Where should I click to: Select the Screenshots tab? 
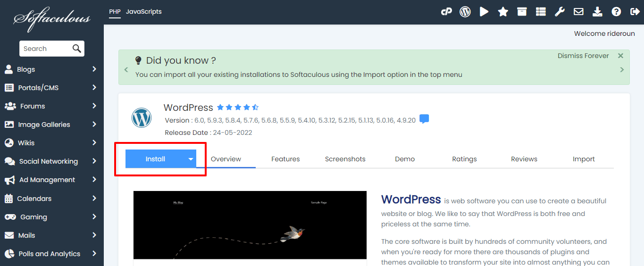[x=345, y=159]
